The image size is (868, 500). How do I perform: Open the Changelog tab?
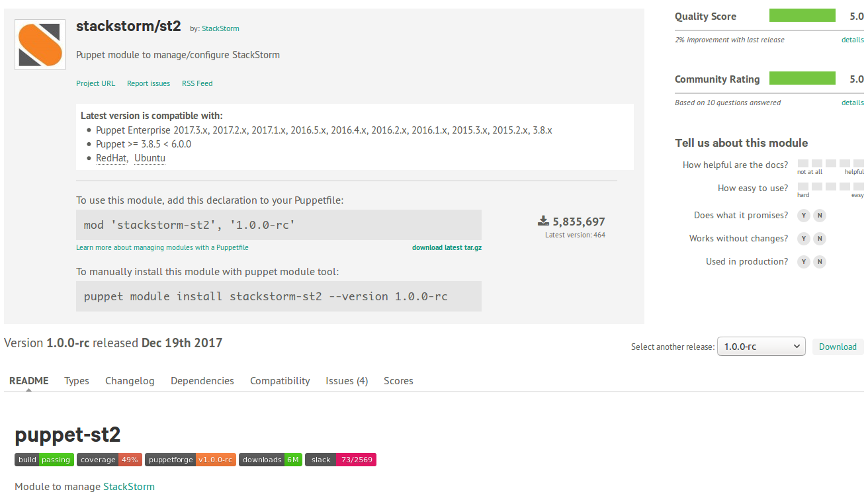coord(130,381)
